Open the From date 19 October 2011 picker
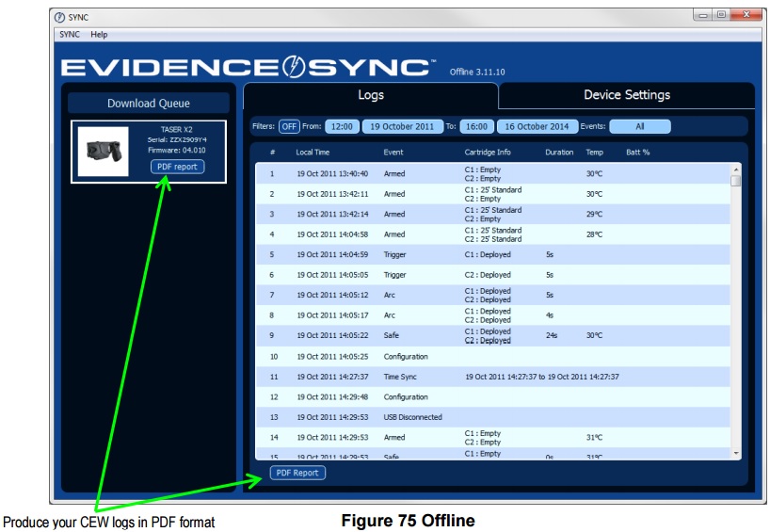770x532 pixels. [x=402, y=126]
